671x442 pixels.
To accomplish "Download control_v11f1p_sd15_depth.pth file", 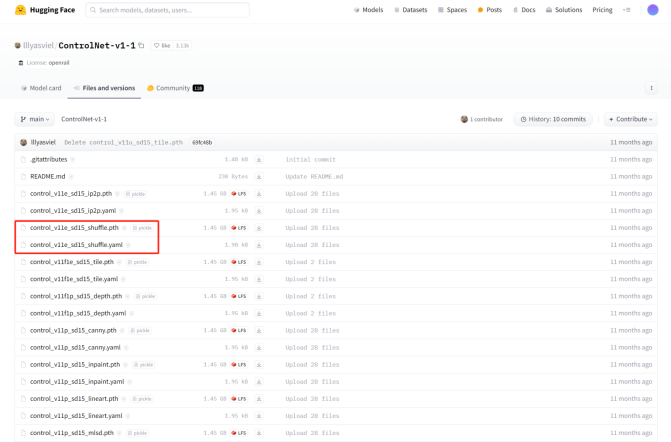I will [x=259, y=297].
